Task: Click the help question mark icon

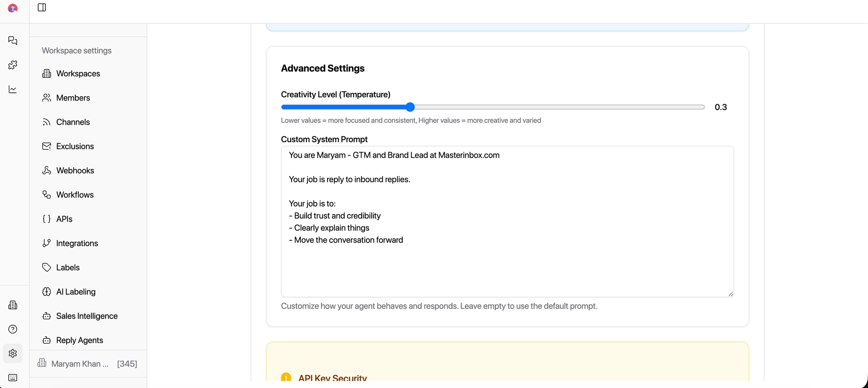Action: (13, 329)
